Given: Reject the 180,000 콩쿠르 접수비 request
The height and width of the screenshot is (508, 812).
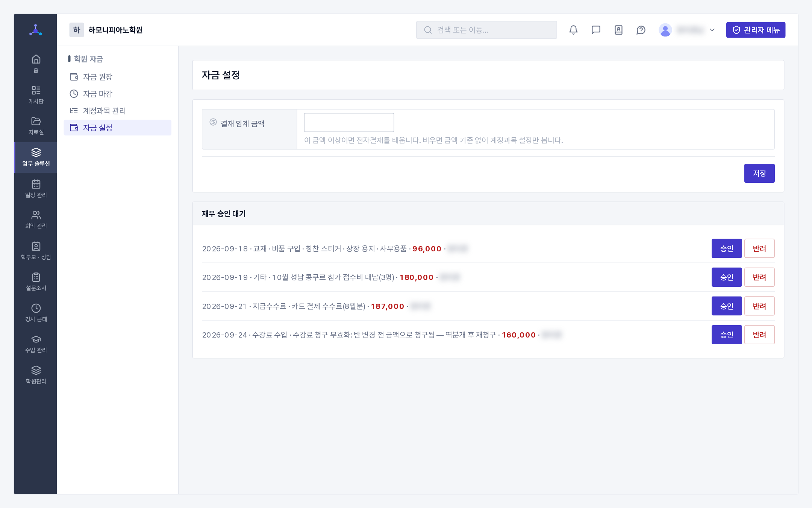Looking at the screenshot, I should pos(759,277).
